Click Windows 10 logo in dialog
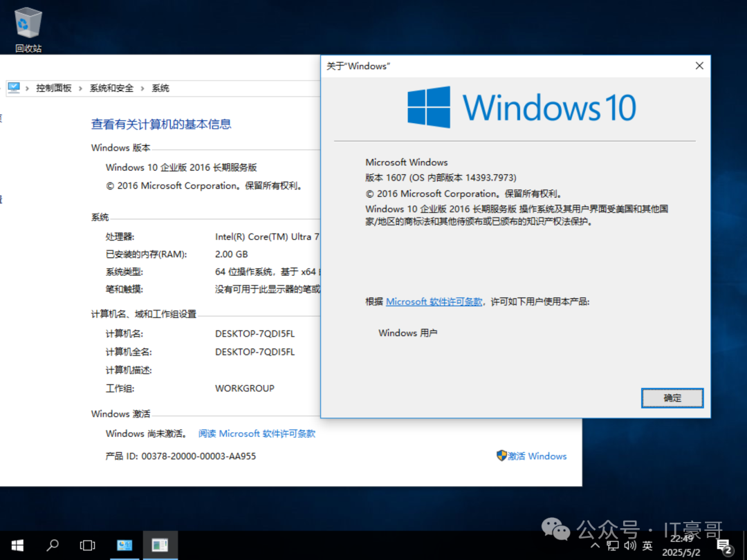Screen dimensions: 747x560 (522, 107)
